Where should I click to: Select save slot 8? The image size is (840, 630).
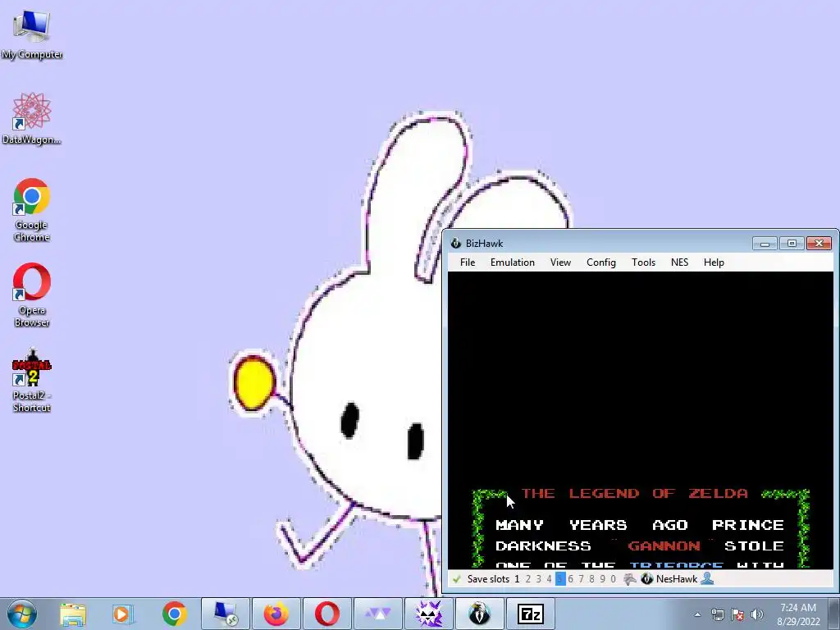coord(592,579)
